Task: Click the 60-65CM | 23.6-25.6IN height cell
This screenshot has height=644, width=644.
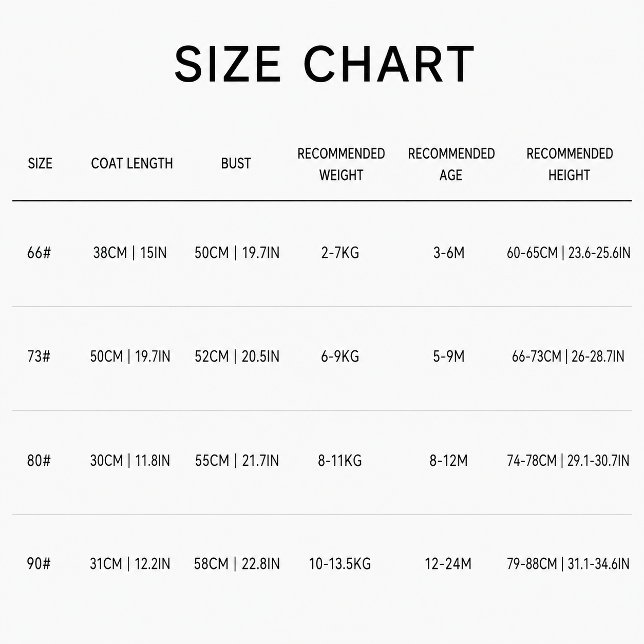Action: tap(569, 253)
